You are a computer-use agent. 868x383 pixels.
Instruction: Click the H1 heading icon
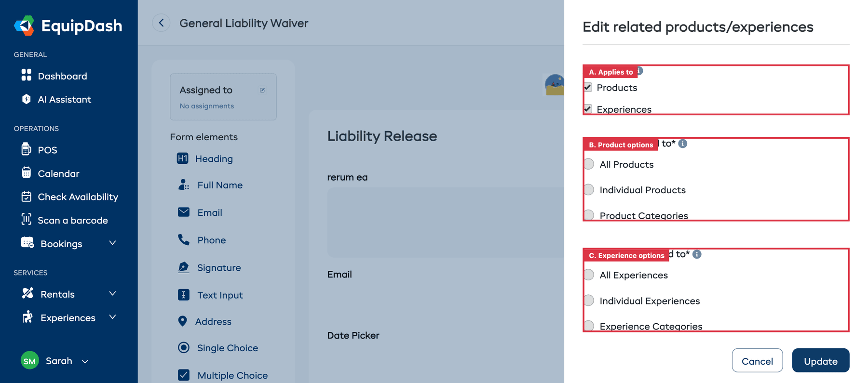(x=183, y=158)
